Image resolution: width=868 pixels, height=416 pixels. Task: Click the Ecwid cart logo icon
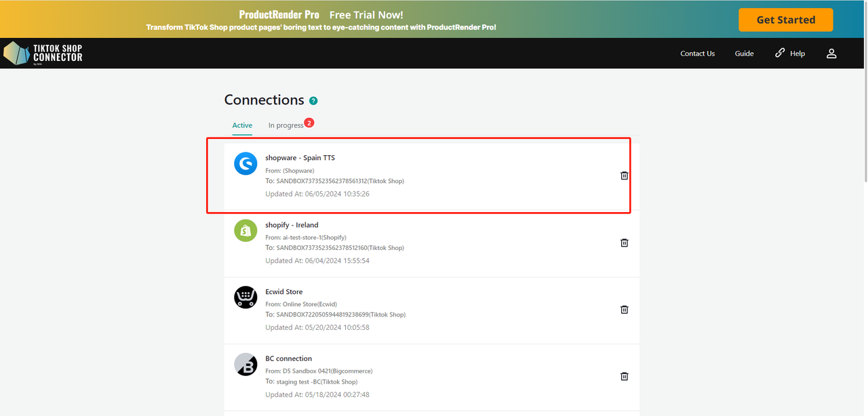click(245, 297)
